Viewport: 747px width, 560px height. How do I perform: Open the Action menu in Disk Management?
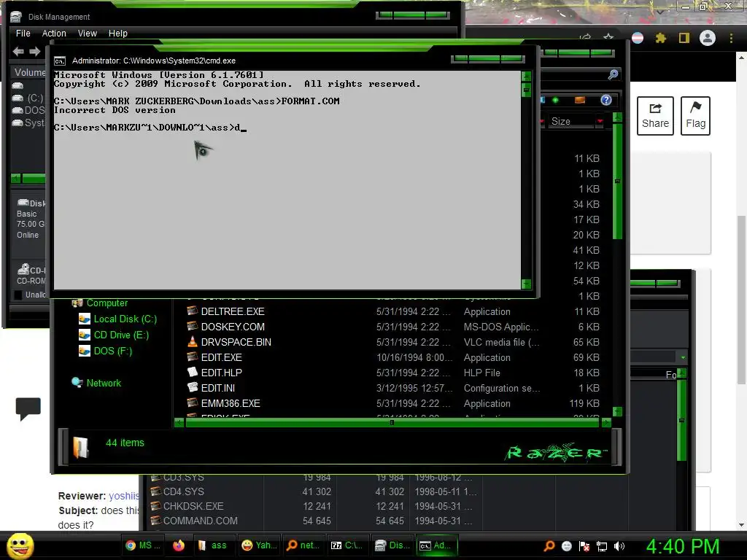(x=54, y=34)
